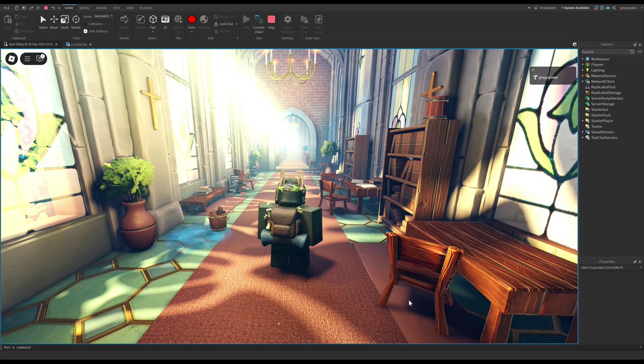This screenshot has height=364, width=644.
Task: Activate the Scale tool
Action: coord(64,21)
